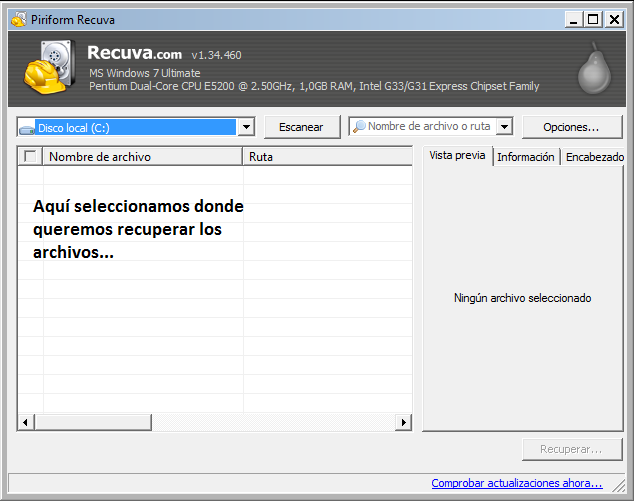
Task: Click the drive icon in disk selector
Action: 28,128
